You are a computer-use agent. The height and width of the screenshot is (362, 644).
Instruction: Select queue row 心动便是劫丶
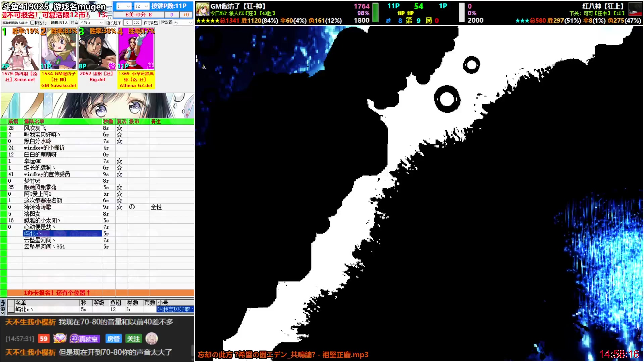click(x=62, y=227)
